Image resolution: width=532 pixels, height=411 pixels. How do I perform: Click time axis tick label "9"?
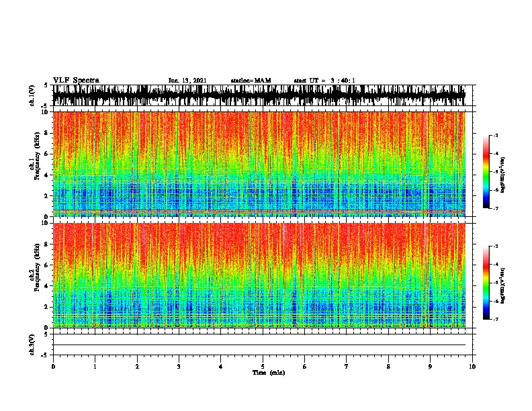click(x=430, y=367)
